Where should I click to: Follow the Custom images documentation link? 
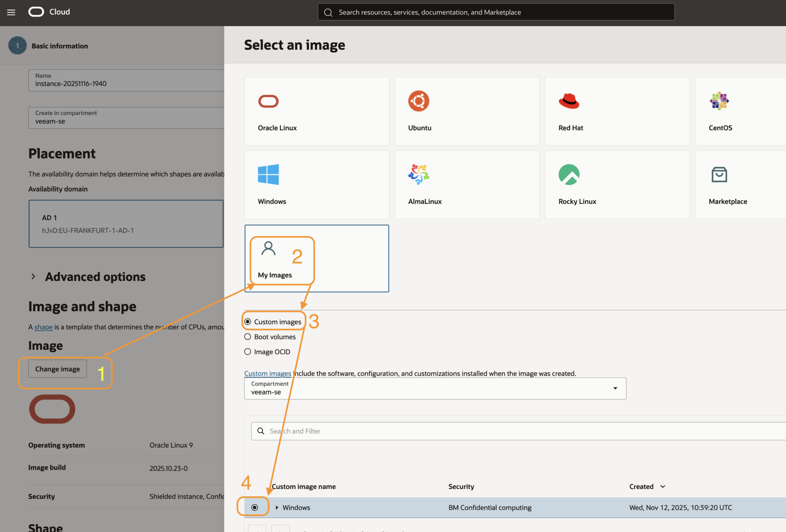tap(268, 373)
